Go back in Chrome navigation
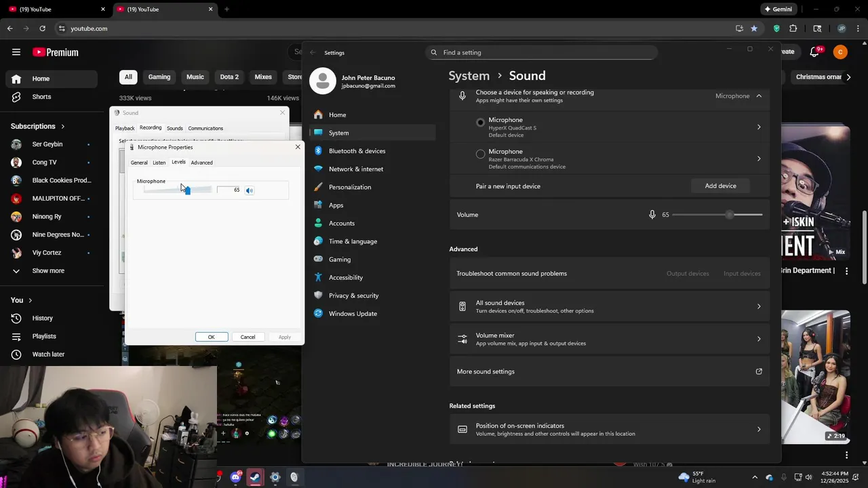The height and width of the screenshot is (488, 868). (x=9, y=28)
